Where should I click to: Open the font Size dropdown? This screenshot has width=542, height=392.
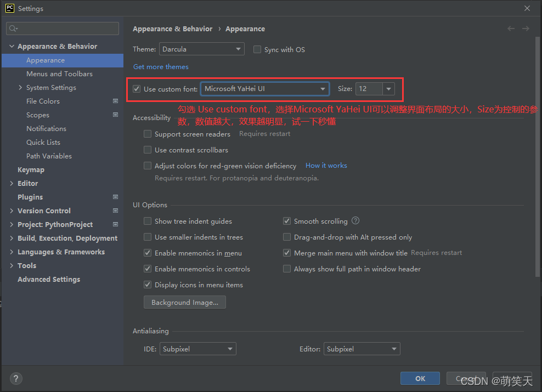[389, 89]
